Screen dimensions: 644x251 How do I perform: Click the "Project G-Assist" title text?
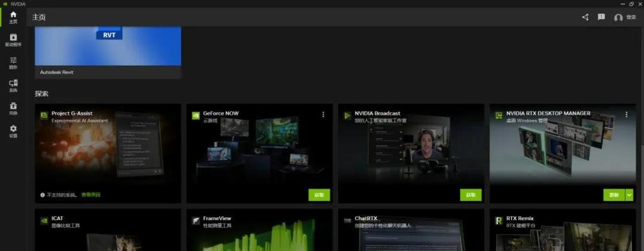point(72,114)
